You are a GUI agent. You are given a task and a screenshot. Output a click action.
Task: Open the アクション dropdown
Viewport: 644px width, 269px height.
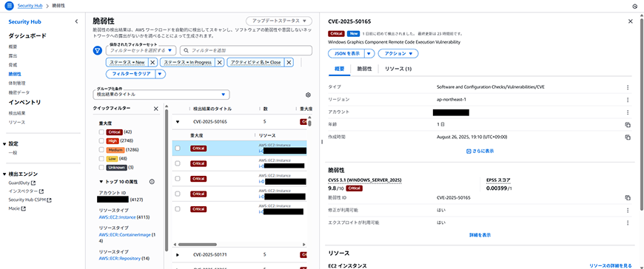click(398, 54)
